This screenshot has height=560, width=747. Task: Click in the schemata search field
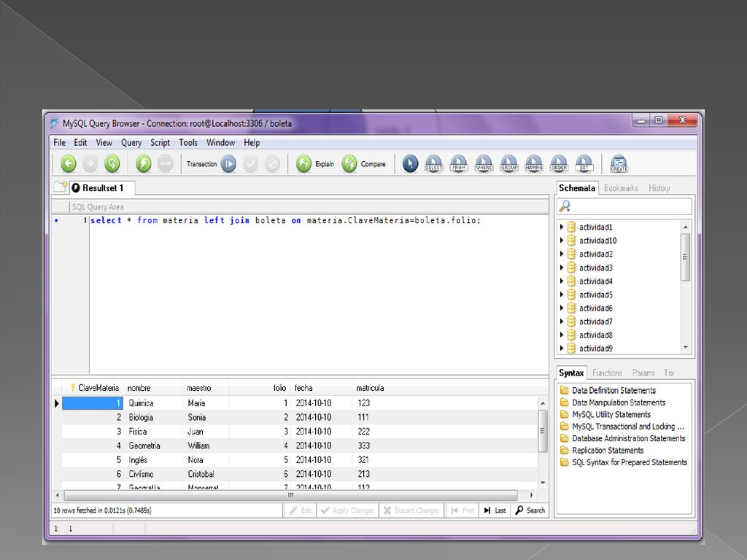[x=631, y=206]
